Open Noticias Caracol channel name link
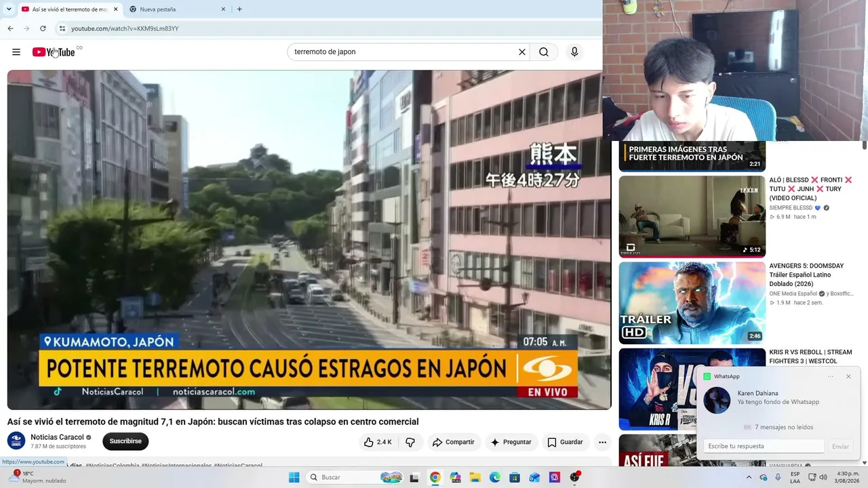The image size is (868, 488). (57, 437)
